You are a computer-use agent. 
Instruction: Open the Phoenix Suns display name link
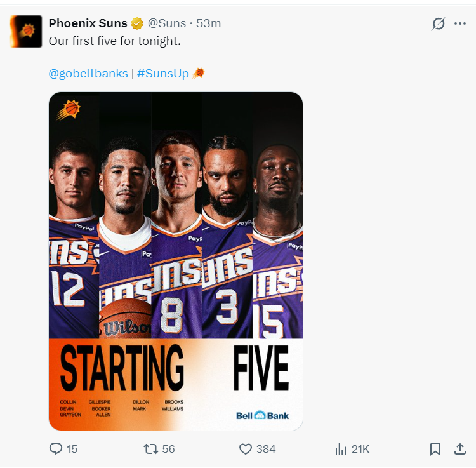(88, 23)
